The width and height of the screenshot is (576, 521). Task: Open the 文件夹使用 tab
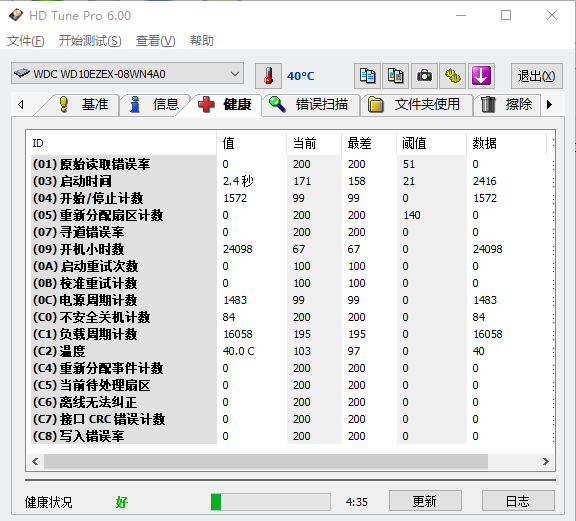(x=416, y=105)
